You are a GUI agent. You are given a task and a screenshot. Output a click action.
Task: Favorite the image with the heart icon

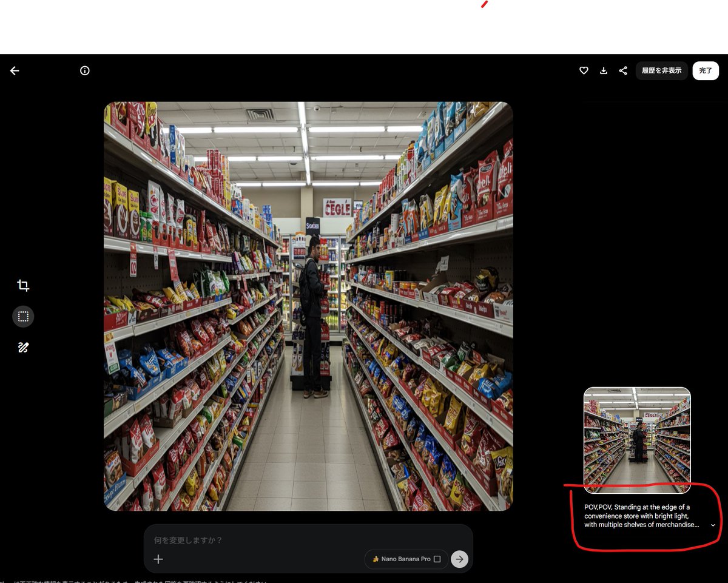pyautogui.click(x=584, y=71)
